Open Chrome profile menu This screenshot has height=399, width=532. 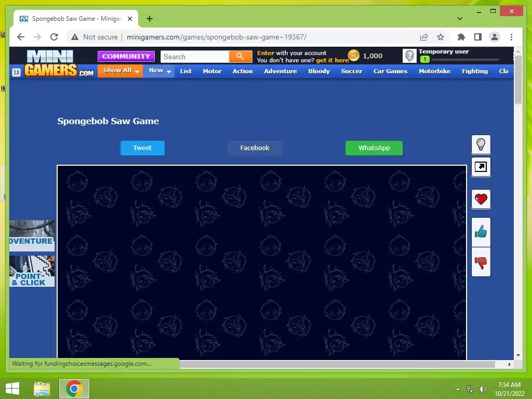pos(495,37)
